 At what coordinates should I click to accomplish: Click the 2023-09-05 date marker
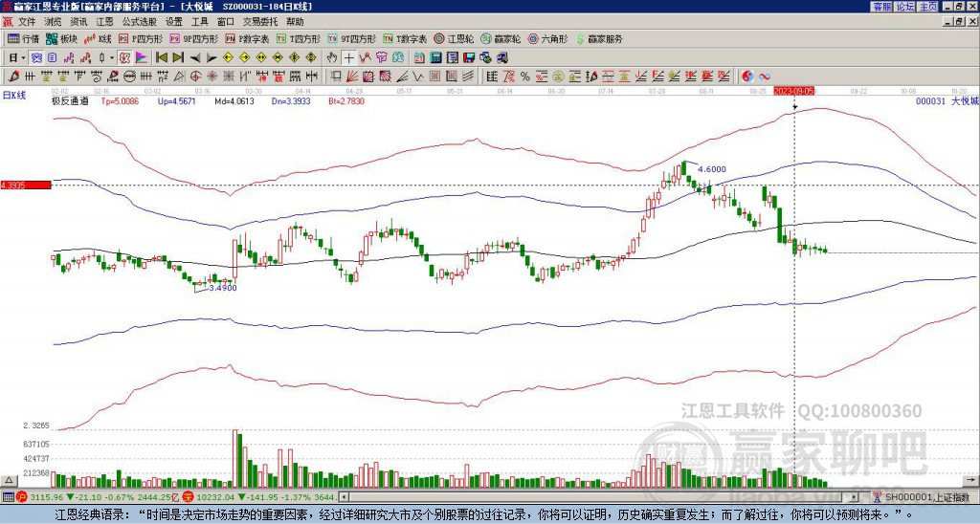[793, 91]
